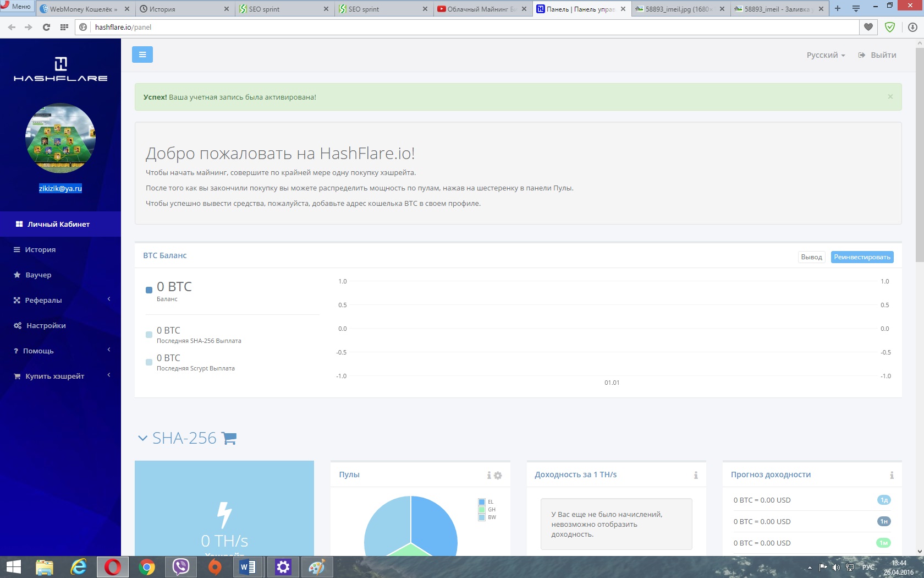Toggle the Баланс chart series legend
This screenshot has height=578, width=924.
tap(149, 290)
